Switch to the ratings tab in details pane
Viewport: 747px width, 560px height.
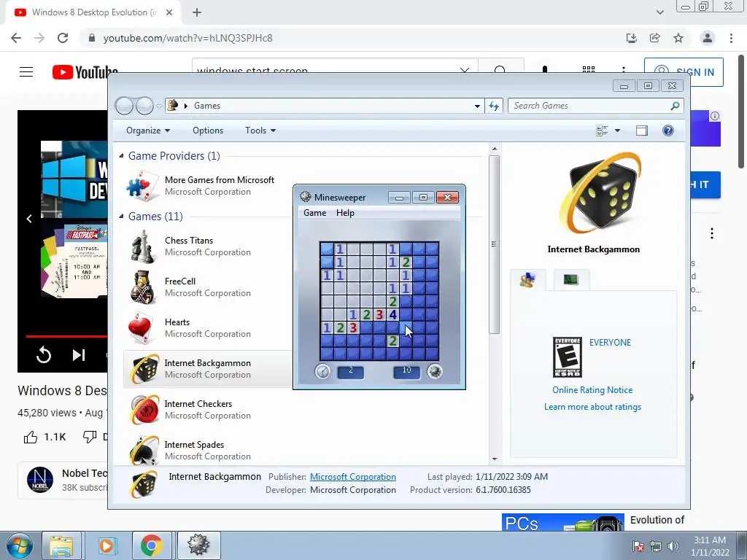[528, 279]
